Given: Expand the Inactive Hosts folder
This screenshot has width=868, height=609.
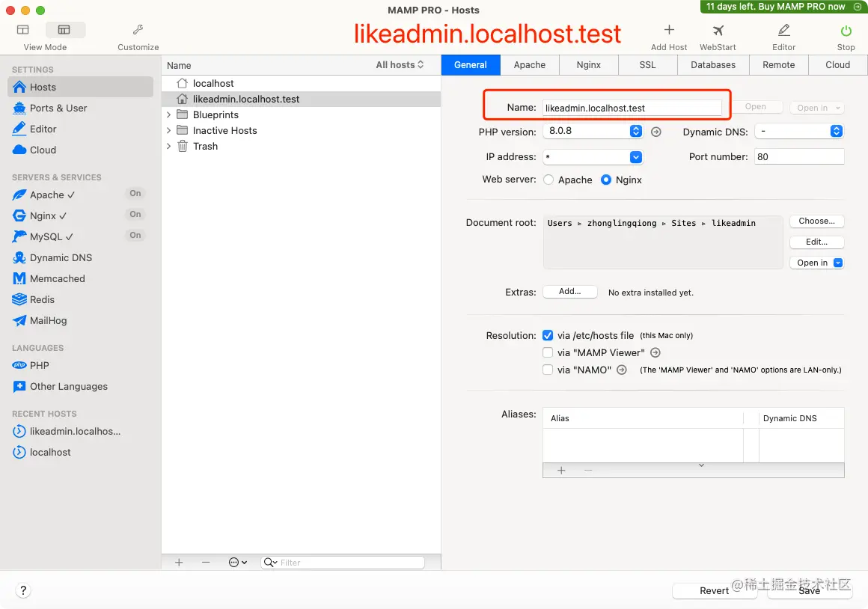Looking at the screenshot, I should tap(169, 131).
